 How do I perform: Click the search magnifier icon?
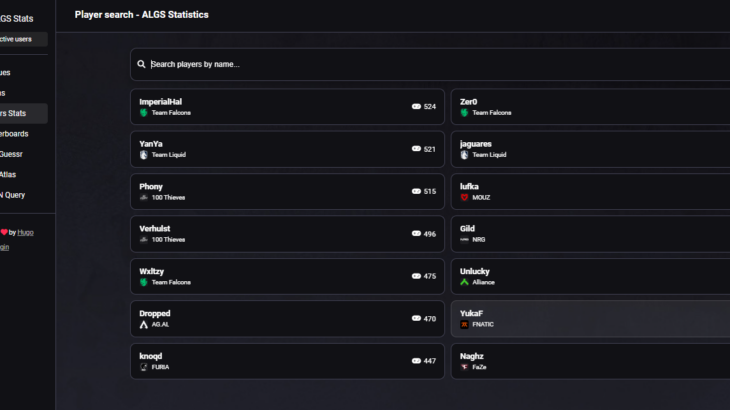(141, 64)
